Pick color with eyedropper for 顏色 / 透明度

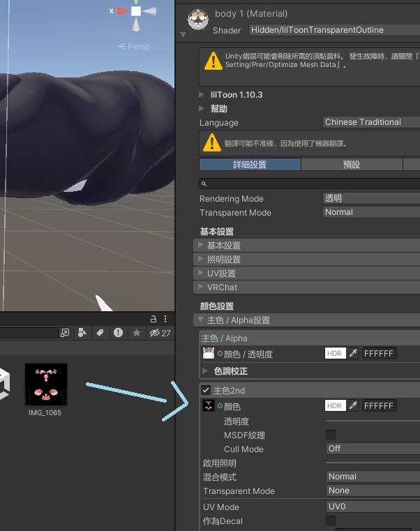353,353
